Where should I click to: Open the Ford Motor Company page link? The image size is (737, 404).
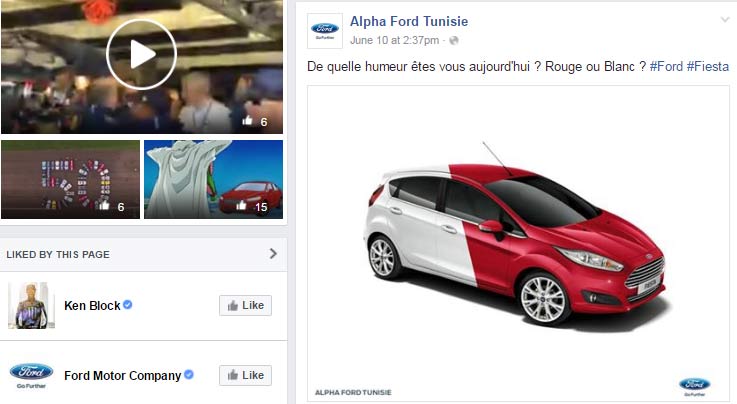(x=122, y=375)
